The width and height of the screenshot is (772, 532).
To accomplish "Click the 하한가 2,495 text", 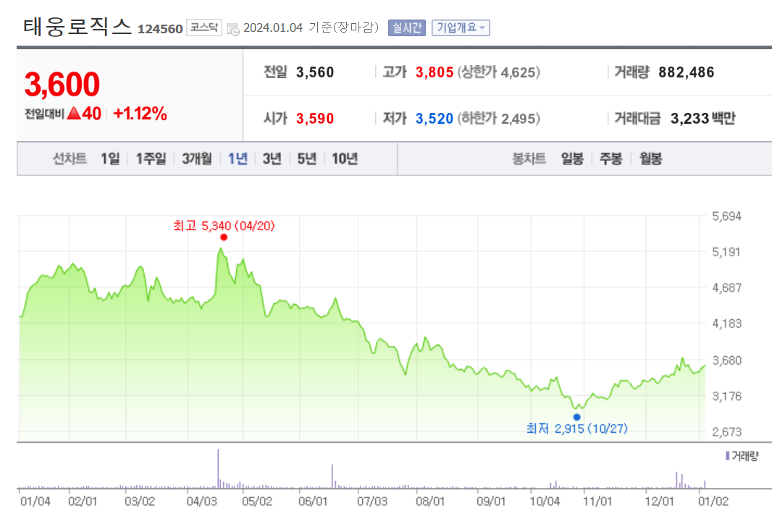I will tap(499, 119).
